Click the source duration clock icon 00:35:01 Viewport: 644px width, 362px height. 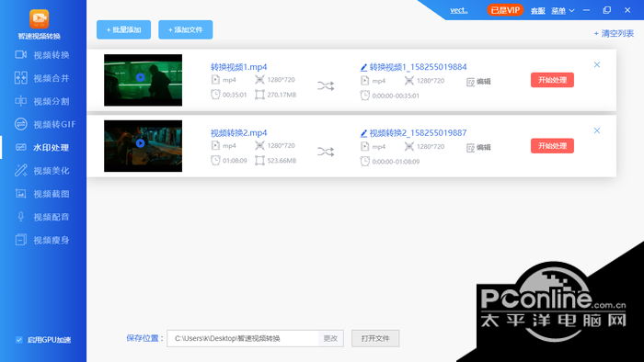pos(215,95)
